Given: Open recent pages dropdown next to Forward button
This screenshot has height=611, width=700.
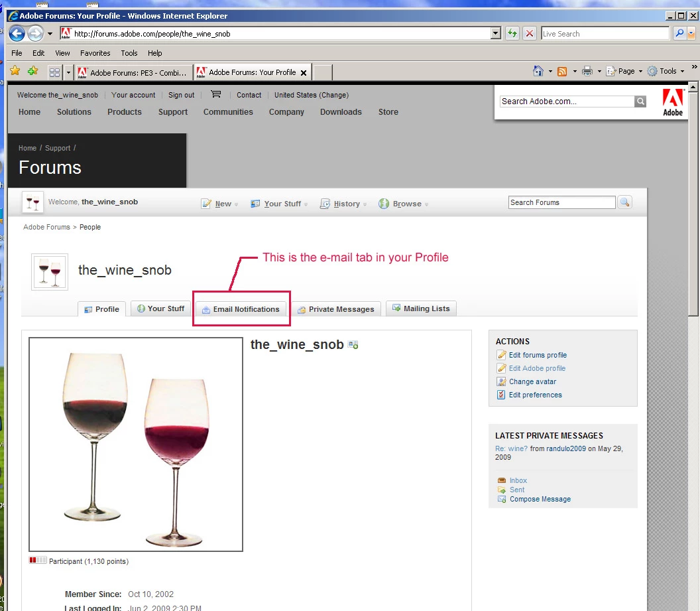Looking at the screenshot, I should pos(50,34).
